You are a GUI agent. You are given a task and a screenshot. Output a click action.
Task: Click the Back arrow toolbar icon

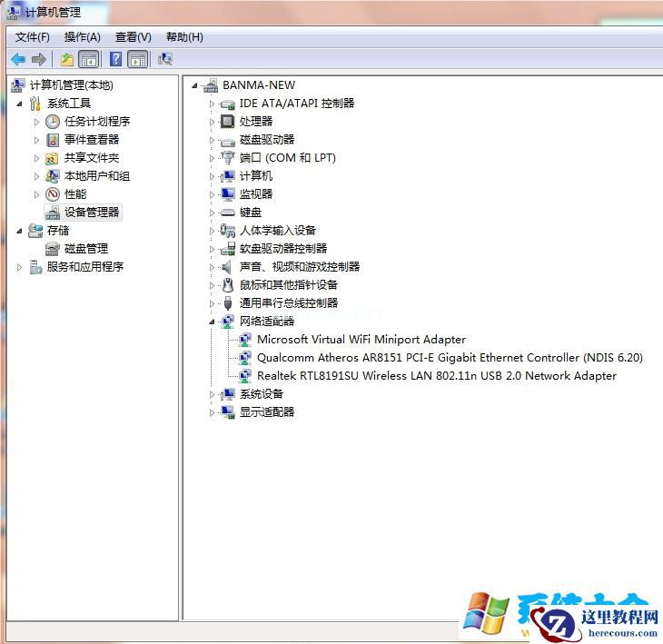[x=18, y=59]
